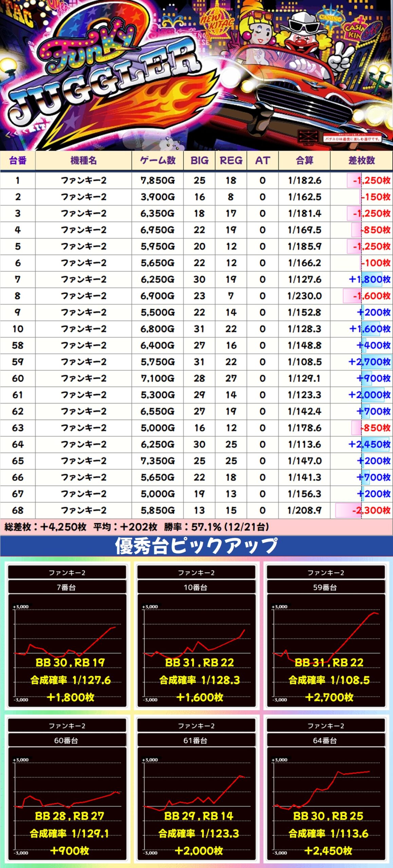View the 59番台 graph card
The image size is (393, 868).
click(x=326, y=650)
